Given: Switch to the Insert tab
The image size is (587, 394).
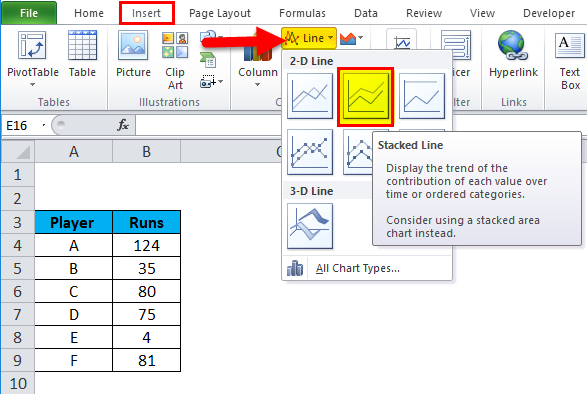Looking at the screenshot, I should click(x=146, y=13).
